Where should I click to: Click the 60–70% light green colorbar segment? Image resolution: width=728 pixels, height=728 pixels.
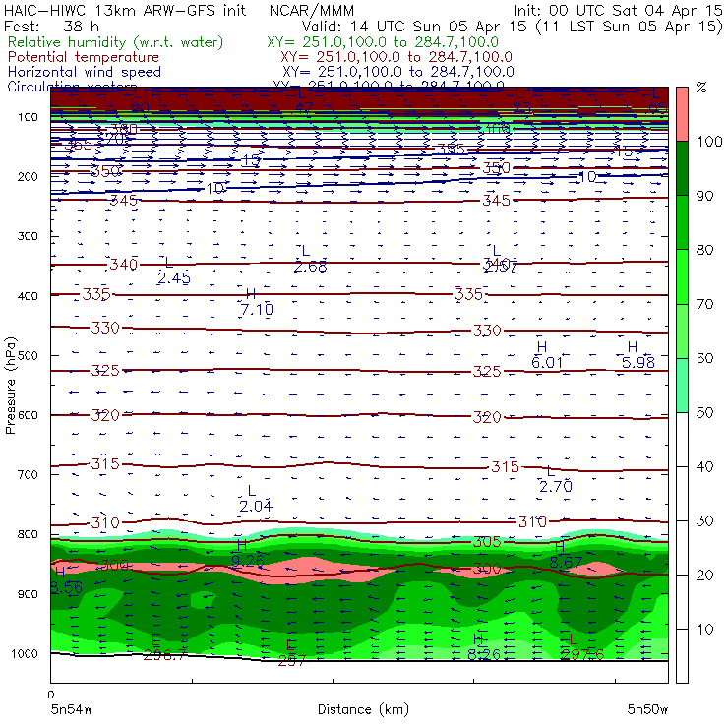[x=682, y=331]
